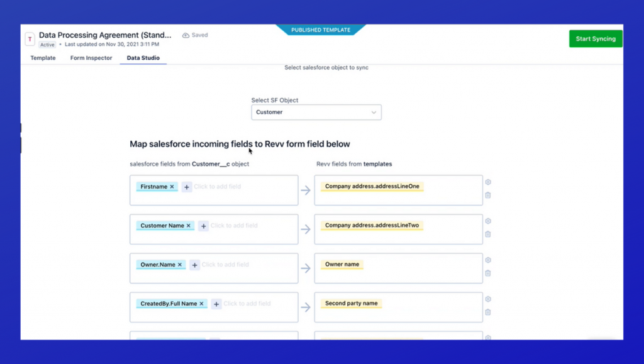The image size is (644, 364).
Task: Select the Second party name Revv field
Action: (351, 303)
